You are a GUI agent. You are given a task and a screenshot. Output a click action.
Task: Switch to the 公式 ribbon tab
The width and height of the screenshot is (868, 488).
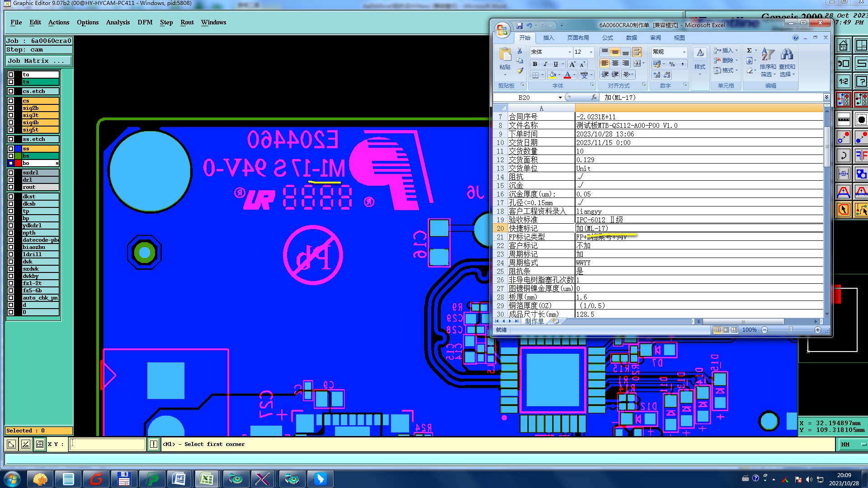608,38
